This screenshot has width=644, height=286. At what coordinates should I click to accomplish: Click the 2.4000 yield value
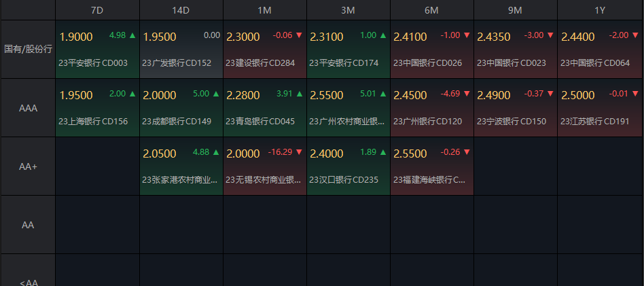click(x=327, y=154)
